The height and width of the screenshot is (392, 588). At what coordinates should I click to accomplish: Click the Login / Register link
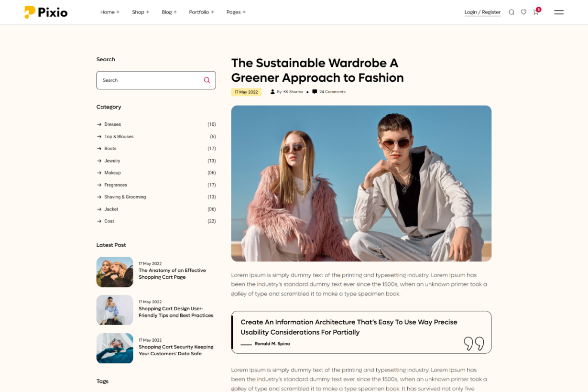(x=482, y=12)
